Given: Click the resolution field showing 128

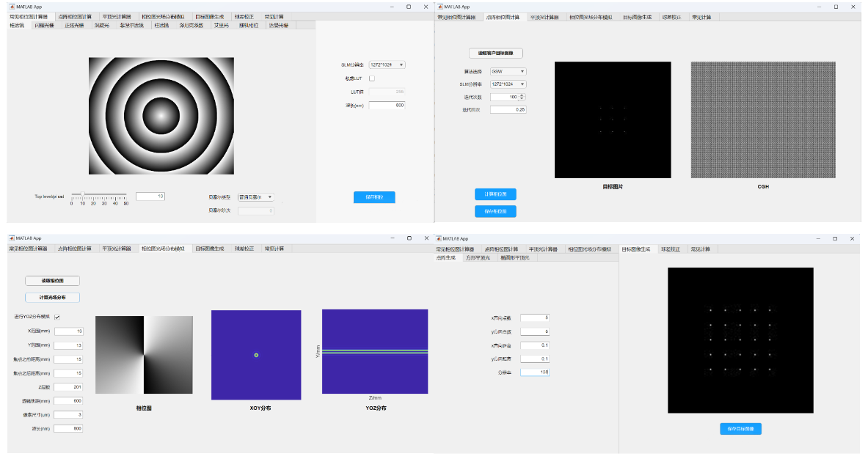Looking at the screenshot, I should click(535, 372).
